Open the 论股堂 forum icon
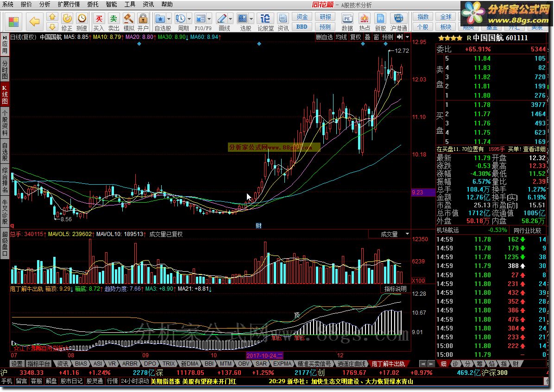The image size is (554, 392). 265,18
